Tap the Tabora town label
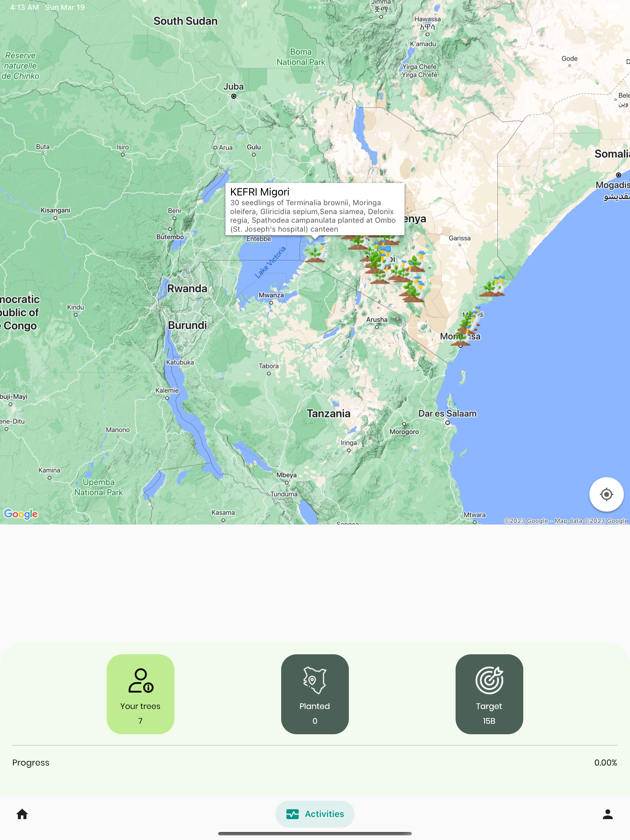630x840 pixels. [269, 366]
